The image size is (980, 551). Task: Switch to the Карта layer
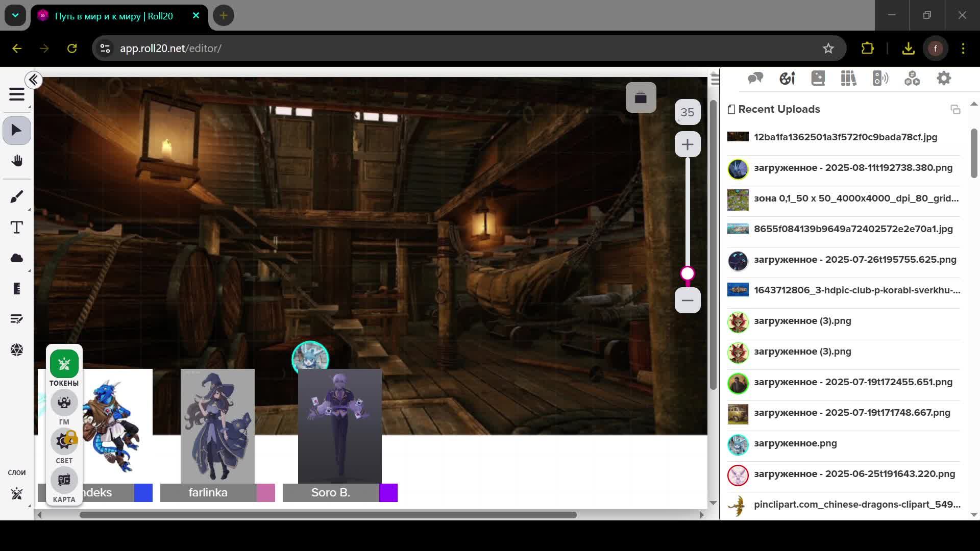click(x=64, y=481)
